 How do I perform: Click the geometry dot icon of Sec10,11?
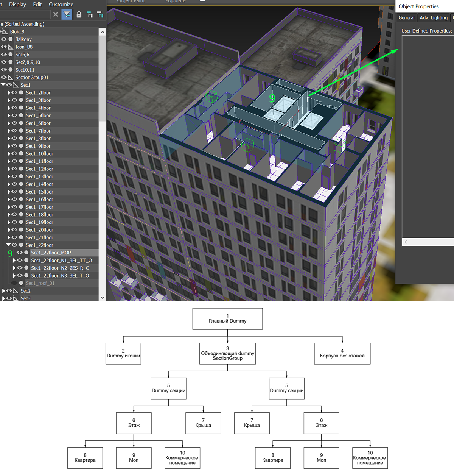click(x=11, y=70)
